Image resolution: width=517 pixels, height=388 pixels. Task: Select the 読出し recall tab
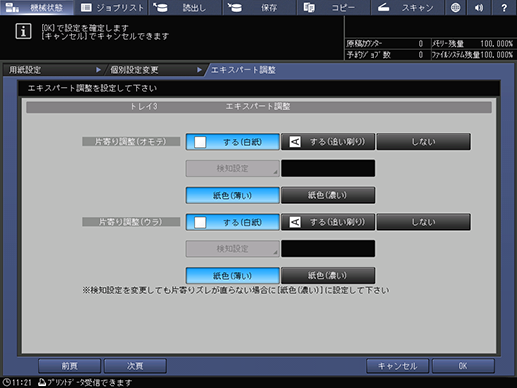[x=185, y=7]
